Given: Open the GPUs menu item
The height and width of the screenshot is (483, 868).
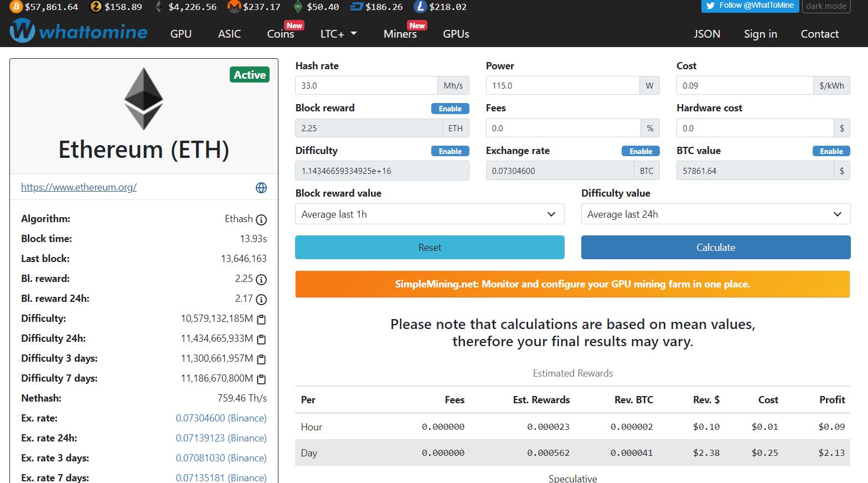Looking at the screenshot, I should [x=456, y=34].
